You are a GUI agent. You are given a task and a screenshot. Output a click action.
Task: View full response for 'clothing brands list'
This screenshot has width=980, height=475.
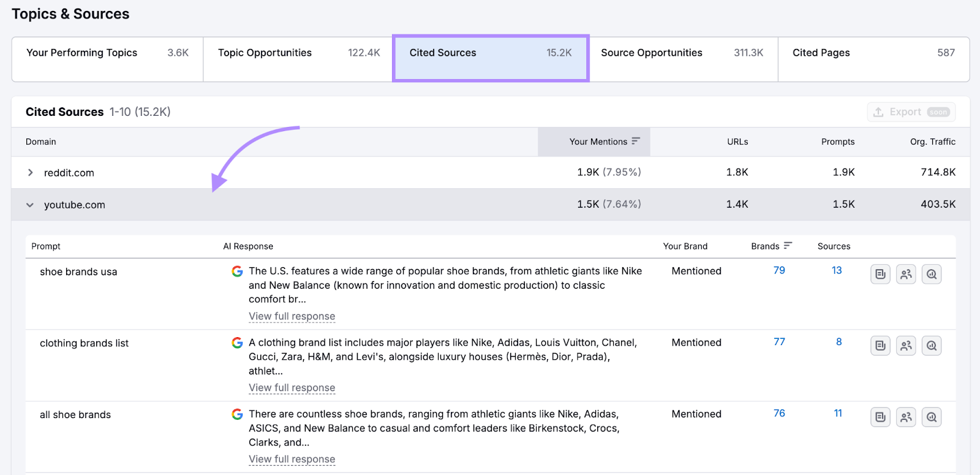click(292, 388)
